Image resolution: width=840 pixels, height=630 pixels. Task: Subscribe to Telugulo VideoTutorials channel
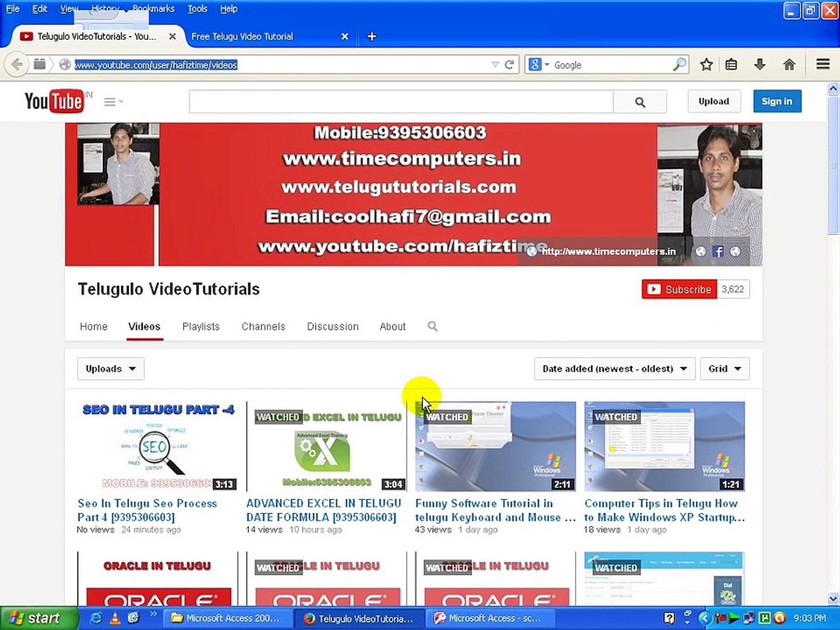[680, 289]
